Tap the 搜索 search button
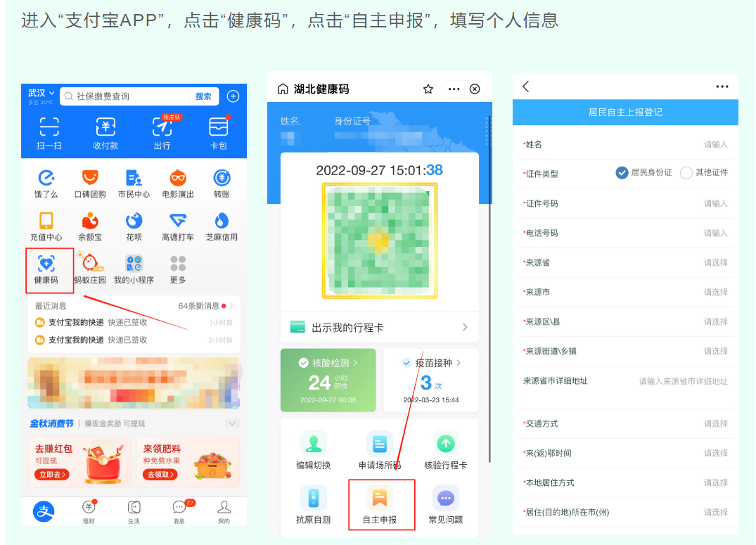The width and height of the screenshot is (756, 545). click(203, 96)
